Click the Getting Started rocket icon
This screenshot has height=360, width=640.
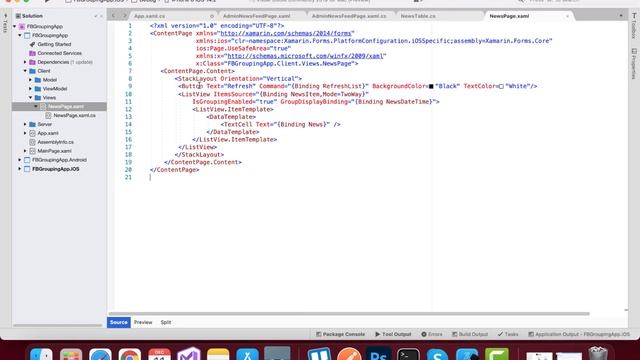pos(33,44)
